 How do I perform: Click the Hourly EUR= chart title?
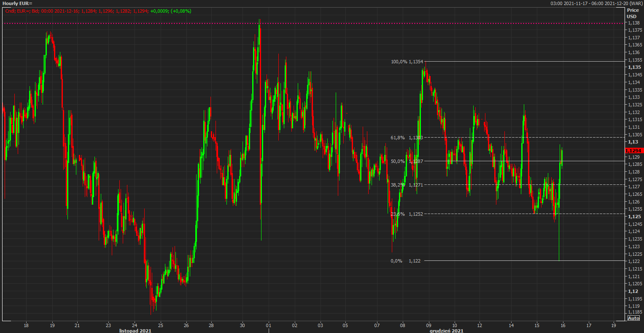click(17, 3)
